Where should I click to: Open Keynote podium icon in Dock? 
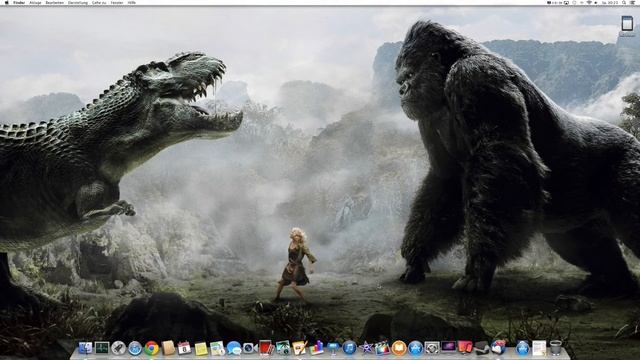[333, 348]
